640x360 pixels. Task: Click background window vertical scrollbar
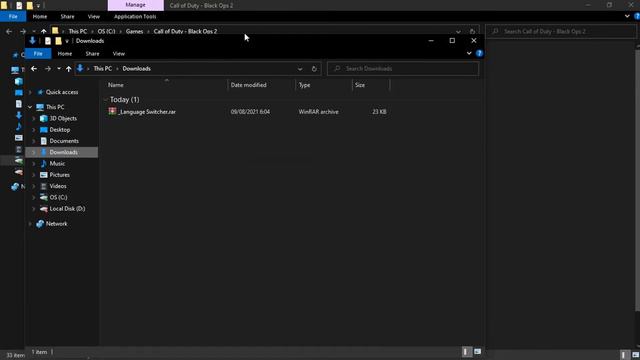click(x=637, y=180)
